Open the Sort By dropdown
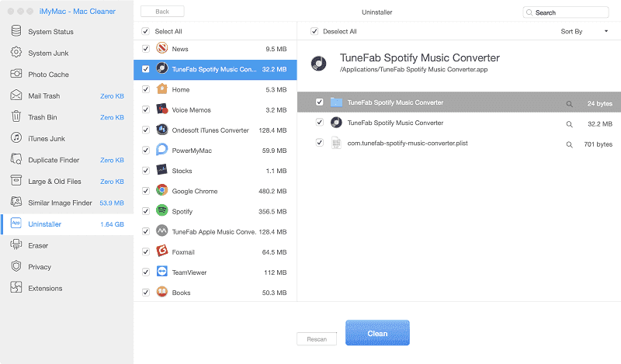Screen dimensions: 621x364 pyautogui.click(x=585, y=31)
